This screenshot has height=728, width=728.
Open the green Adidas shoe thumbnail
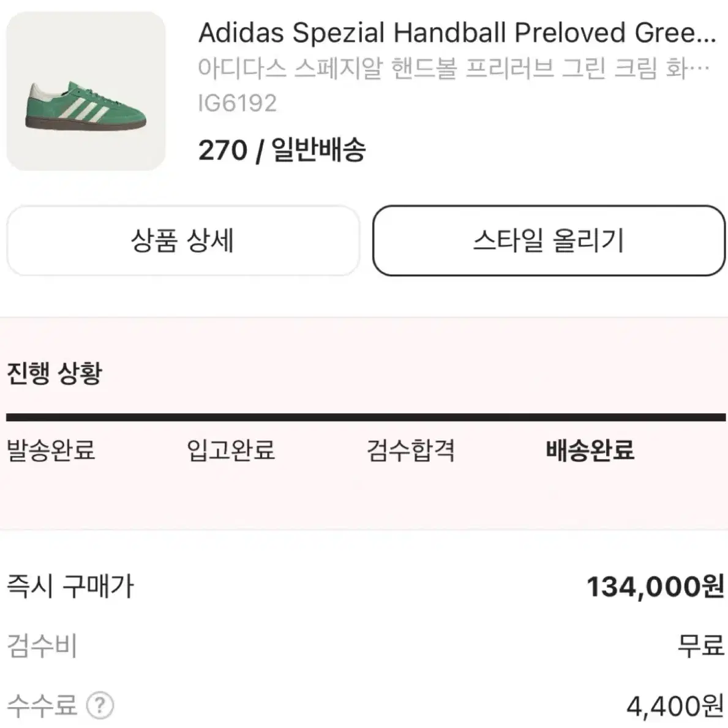point(86,91)
